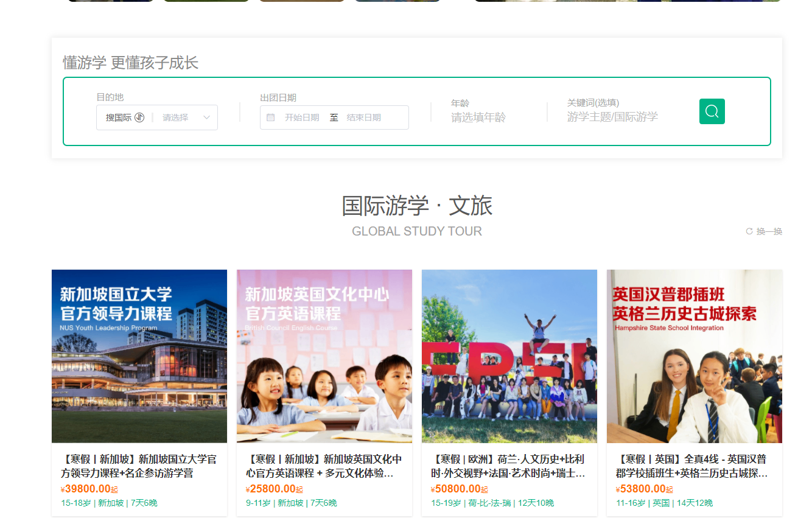This screenshot has height=518, width=812.
Task: Select the 结束日期 end date field
Action: click(364, 117)
